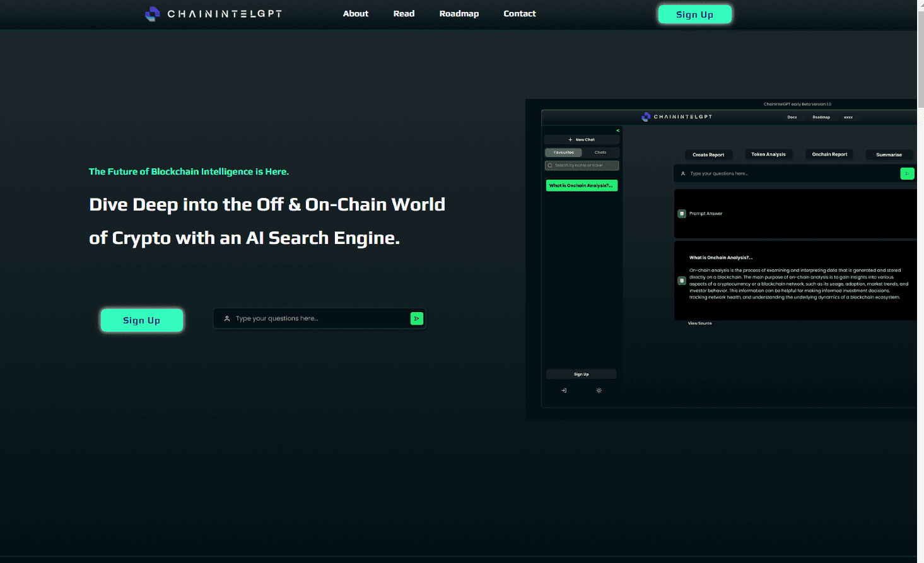Collapse the preview sidebar with the green chevron
The image size is (924, 563).
tap(618, 131)
